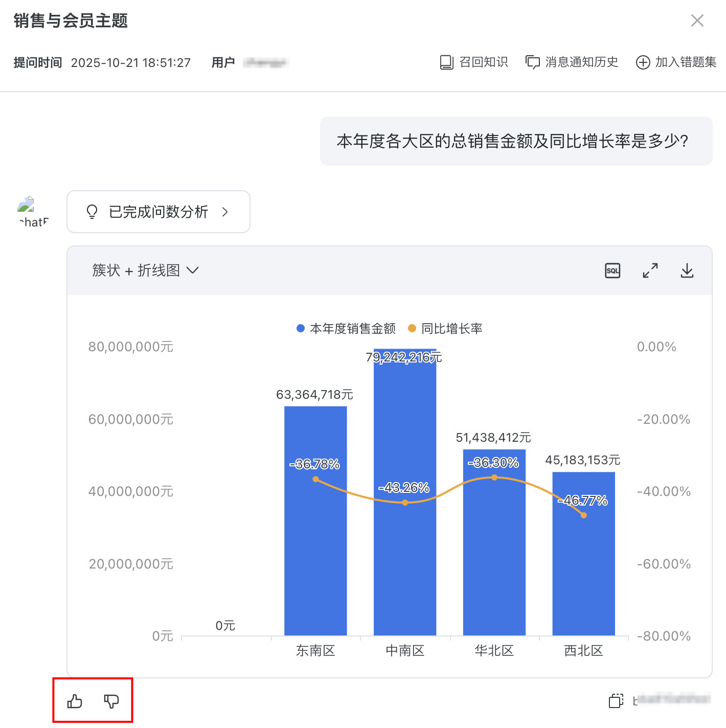
Task: Open 消息通知历史
Action: click(x=572, y=62)
